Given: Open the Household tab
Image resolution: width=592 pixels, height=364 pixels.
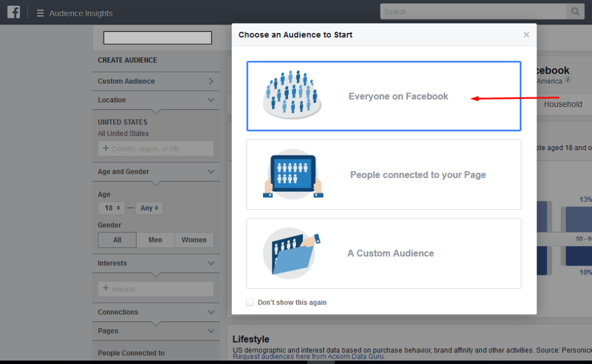Looking at the screenshot, I should [x=563, y=104].
